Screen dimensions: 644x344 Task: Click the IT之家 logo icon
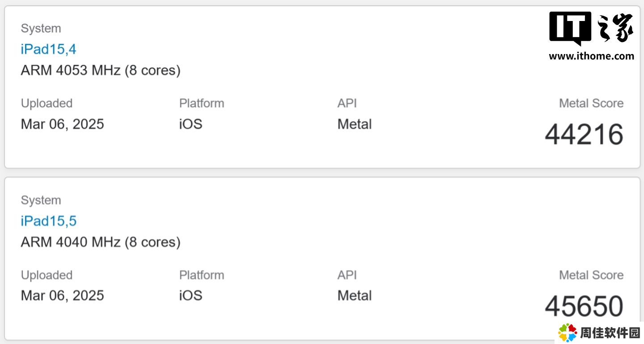591,29
